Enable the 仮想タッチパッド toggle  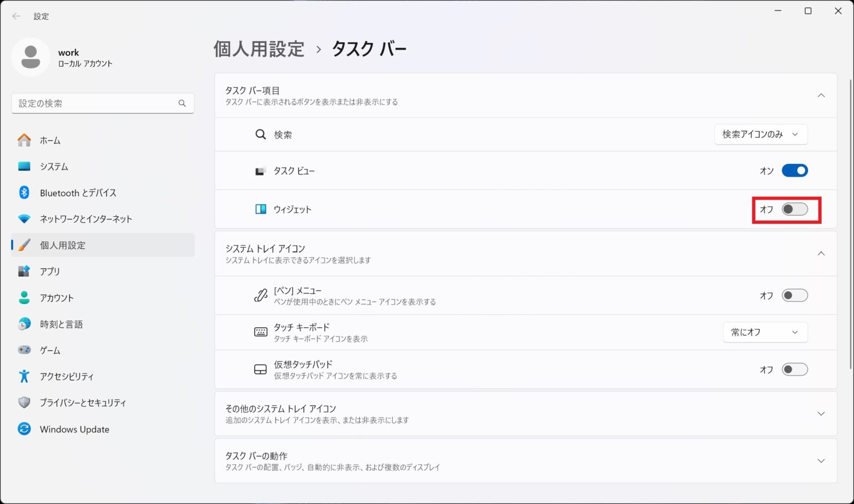coord(795,370)
